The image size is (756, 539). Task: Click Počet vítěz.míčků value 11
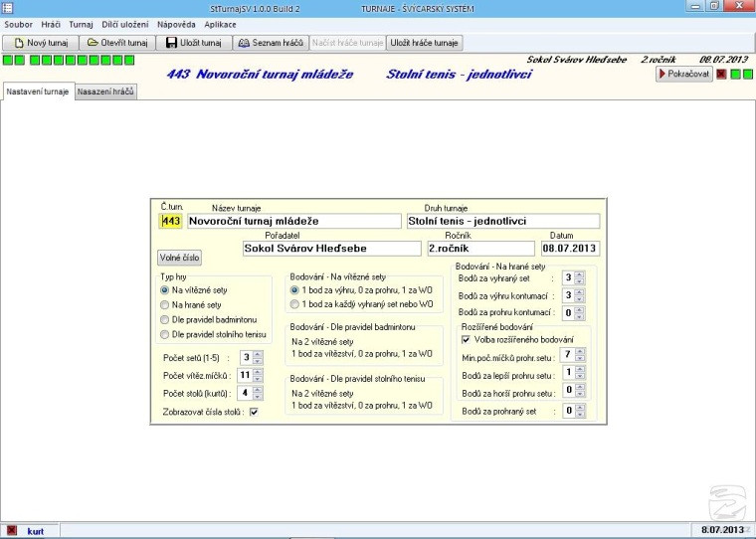tap(246, 376)
